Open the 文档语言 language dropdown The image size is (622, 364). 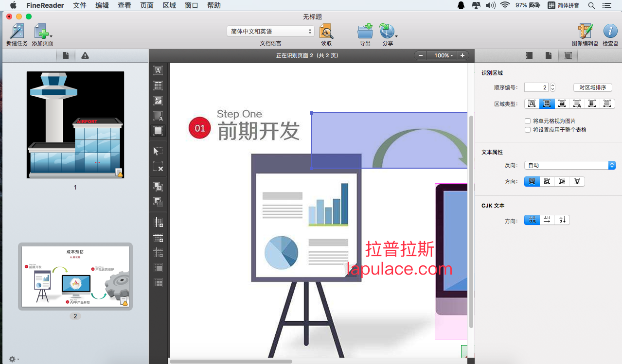(x=270, y=31)
